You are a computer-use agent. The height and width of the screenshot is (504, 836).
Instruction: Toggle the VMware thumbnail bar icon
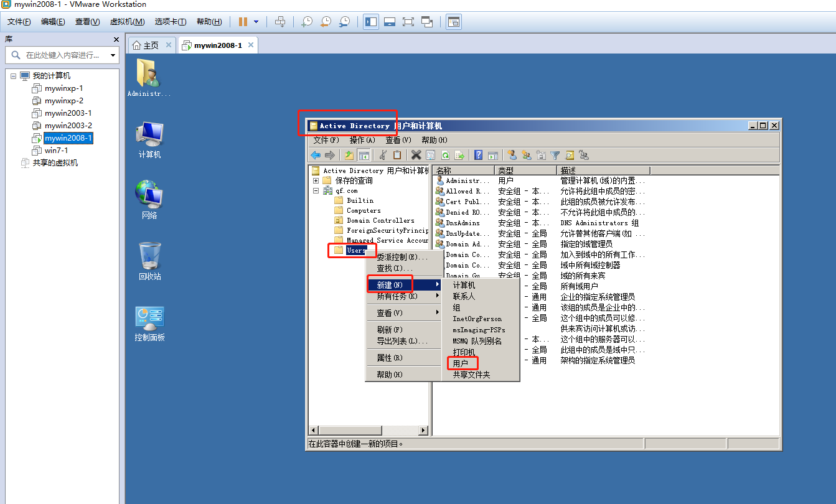[x=390, y=21]
